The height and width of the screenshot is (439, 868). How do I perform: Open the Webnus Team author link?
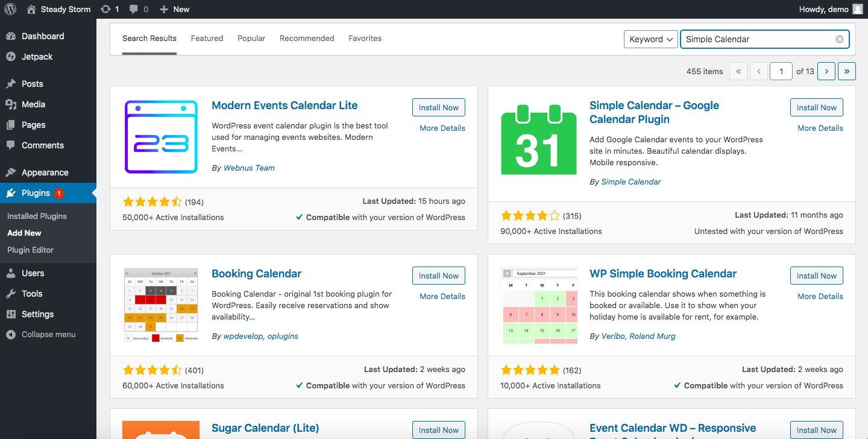coord(249,168)
